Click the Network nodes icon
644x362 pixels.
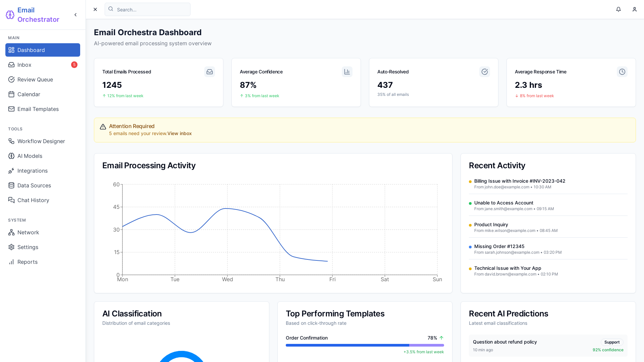[11, 232]
